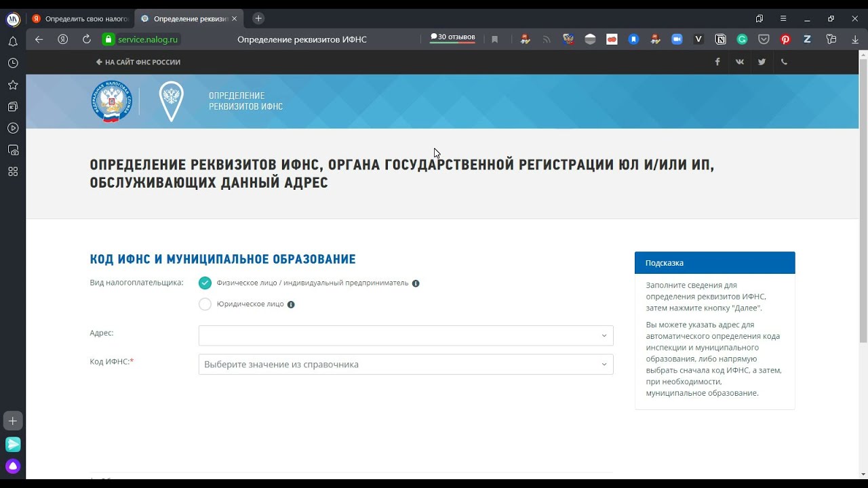Select Физическое лицо / индивидуальный предприниматель option

tap(205, 283)
